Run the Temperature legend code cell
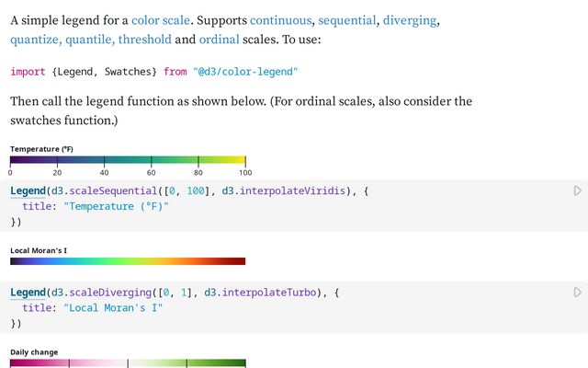The width and height of the screenshot is (588, 368). (x=577, y=190)
